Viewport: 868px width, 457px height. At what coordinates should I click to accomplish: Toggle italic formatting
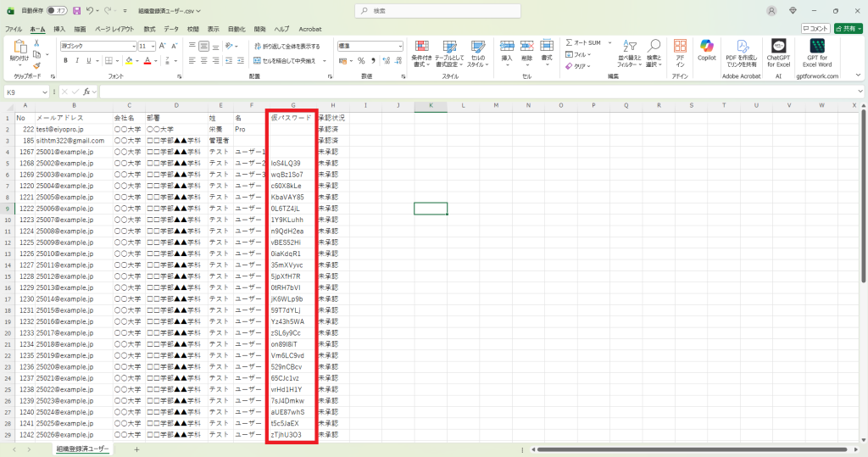coord(77,60)
